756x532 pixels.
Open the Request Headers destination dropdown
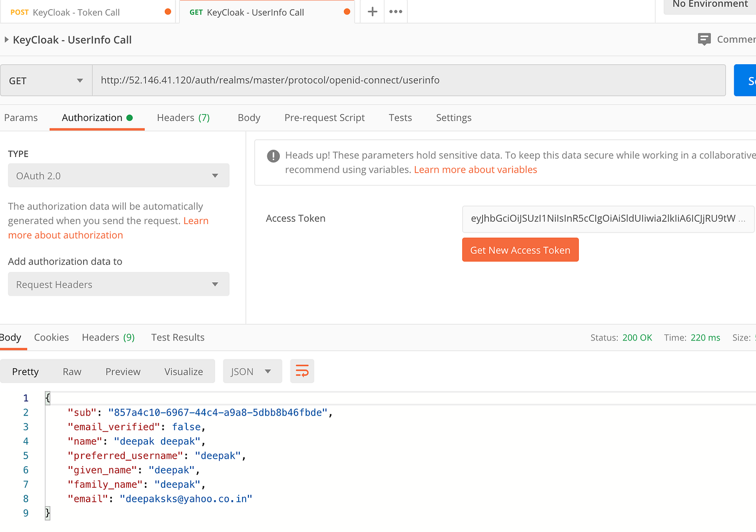coord(118,284)
